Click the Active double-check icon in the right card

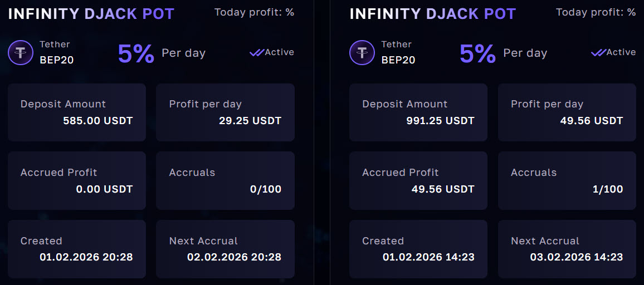(598, 52)
